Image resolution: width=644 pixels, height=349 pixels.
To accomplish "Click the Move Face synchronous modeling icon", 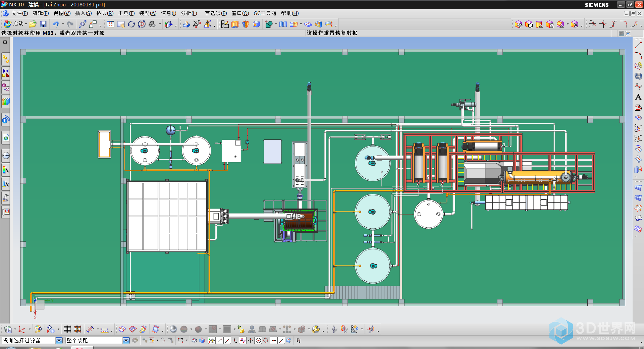I will (518, 24).
